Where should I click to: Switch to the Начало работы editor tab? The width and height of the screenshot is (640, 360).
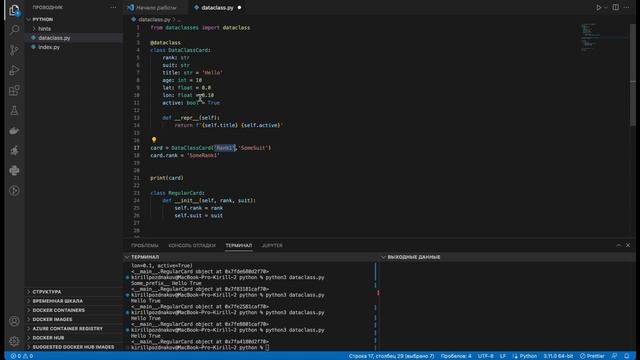156,7
